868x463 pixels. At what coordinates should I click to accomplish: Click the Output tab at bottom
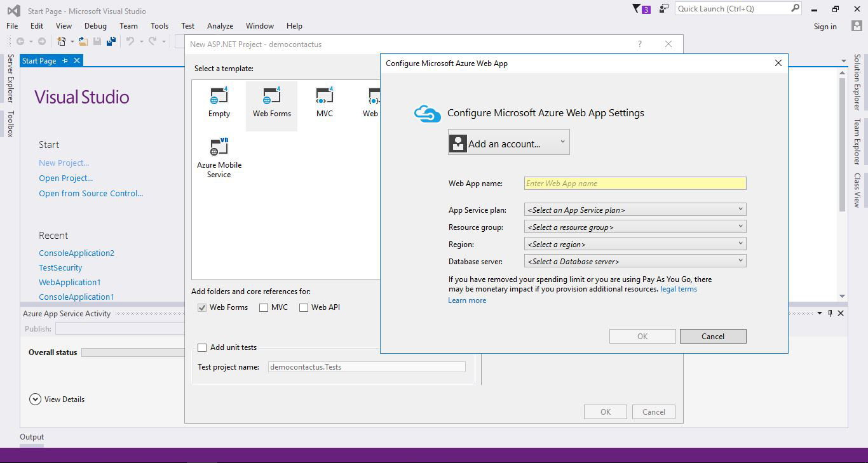tap(32, 437)
